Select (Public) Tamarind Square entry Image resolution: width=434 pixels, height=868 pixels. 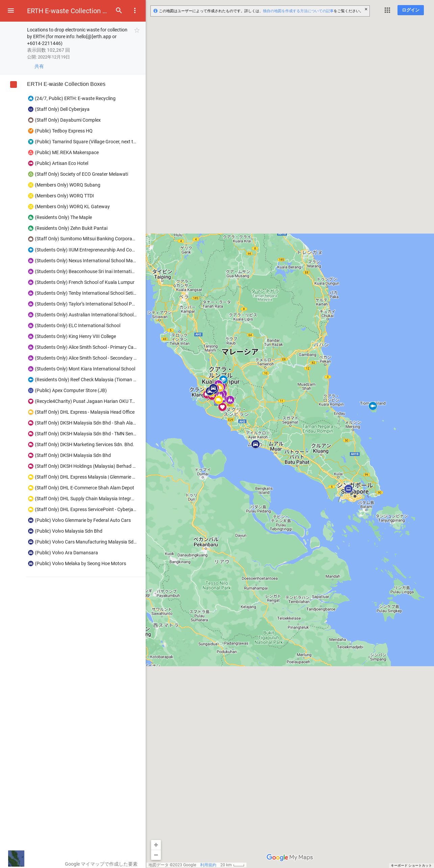coord(82,142)
